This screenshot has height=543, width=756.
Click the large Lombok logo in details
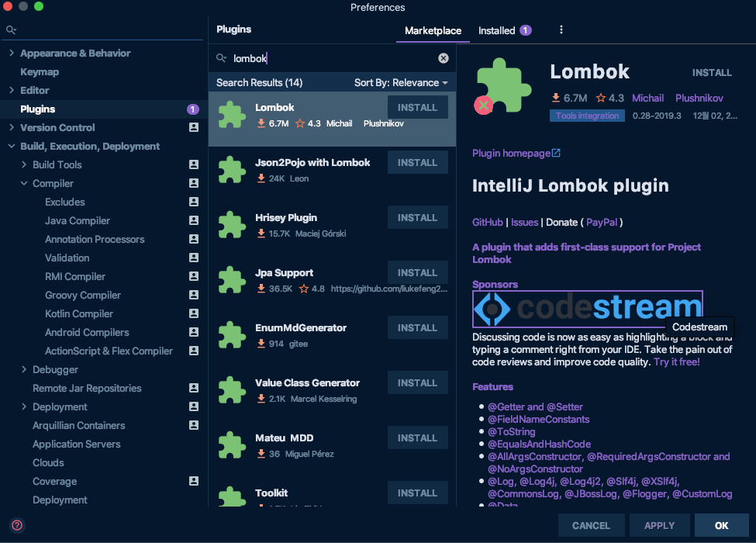503,86
